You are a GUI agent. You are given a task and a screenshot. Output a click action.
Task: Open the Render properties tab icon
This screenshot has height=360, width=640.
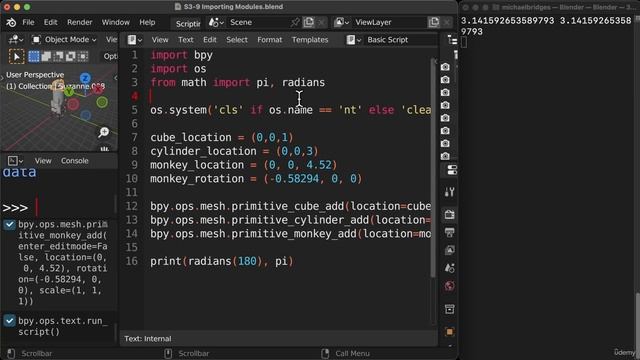pos(449,215)
